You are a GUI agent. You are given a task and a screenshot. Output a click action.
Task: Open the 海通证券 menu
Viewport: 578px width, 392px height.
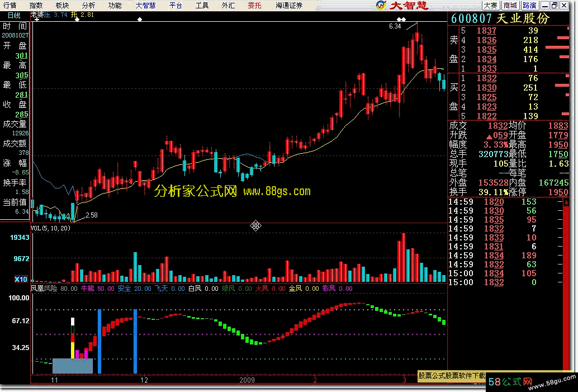(x=289, y=5)
